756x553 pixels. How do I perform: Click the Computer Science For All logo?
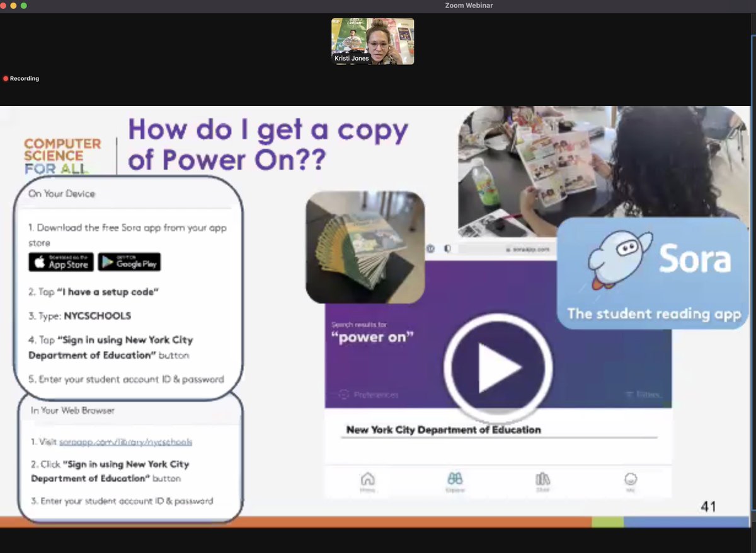(x=62, y=156)
